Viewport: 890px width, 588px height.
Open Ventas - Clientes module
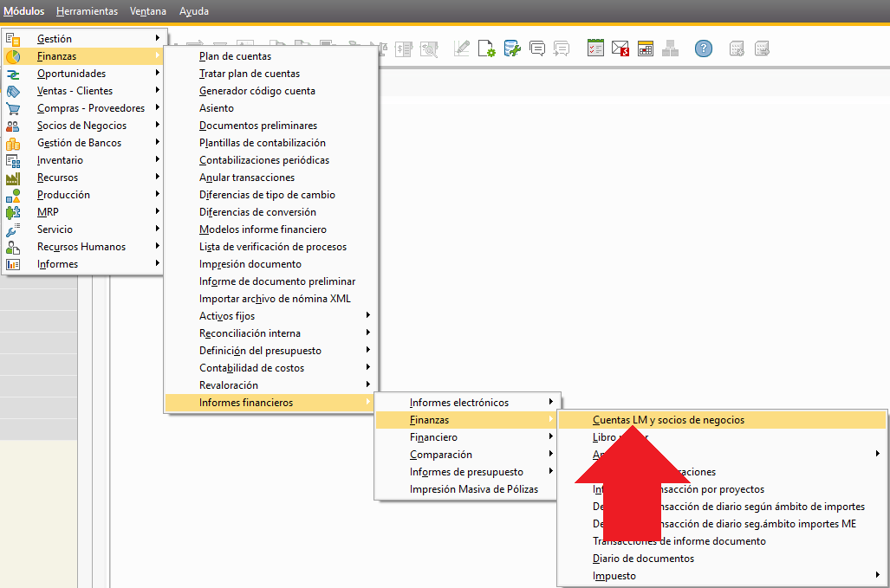click(x=75, y=91)
